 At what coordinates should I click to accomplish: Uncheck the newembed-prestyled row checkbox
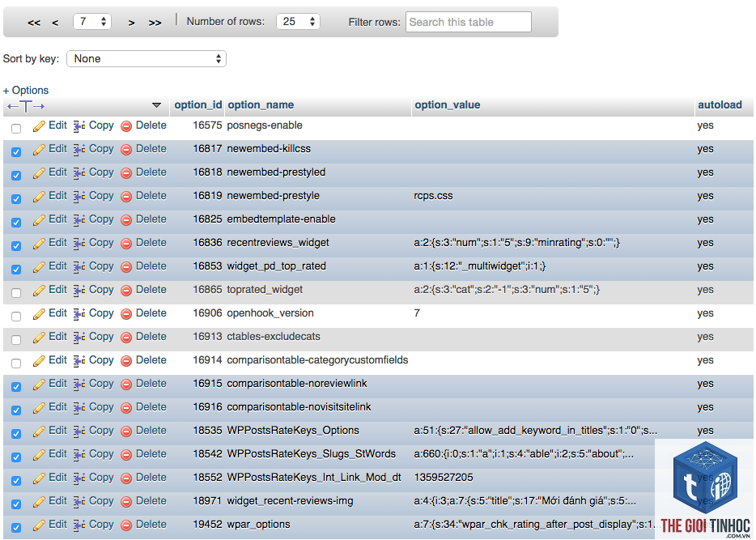coord(16,176)
